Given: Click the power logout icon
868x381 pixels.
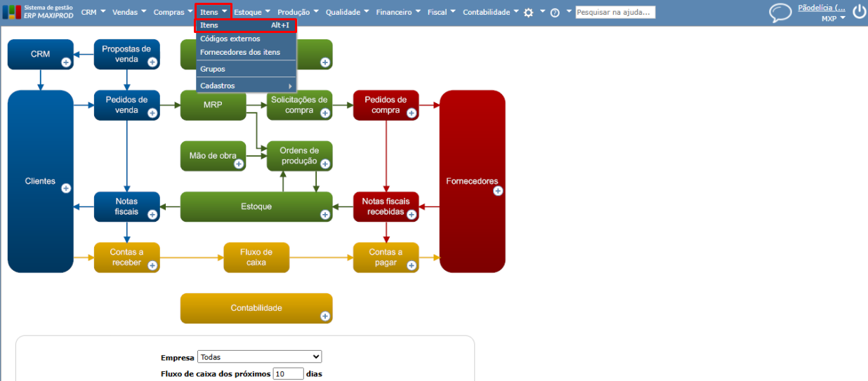Looking at the screenshot, I should click(x=860, y=11).
